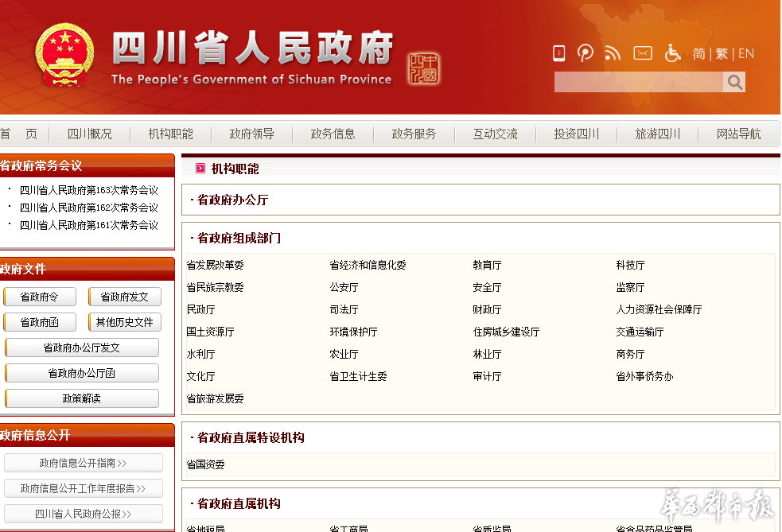Open 农业厅 department link
This screenshot has width=782, height=532.
[x=344, y=354]
